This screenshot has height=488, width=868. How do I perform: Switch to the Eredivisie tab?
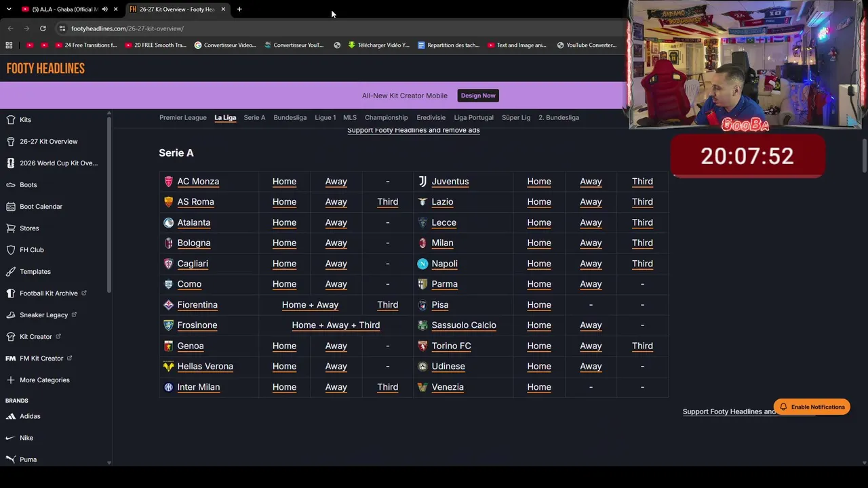tap(431, 118)
